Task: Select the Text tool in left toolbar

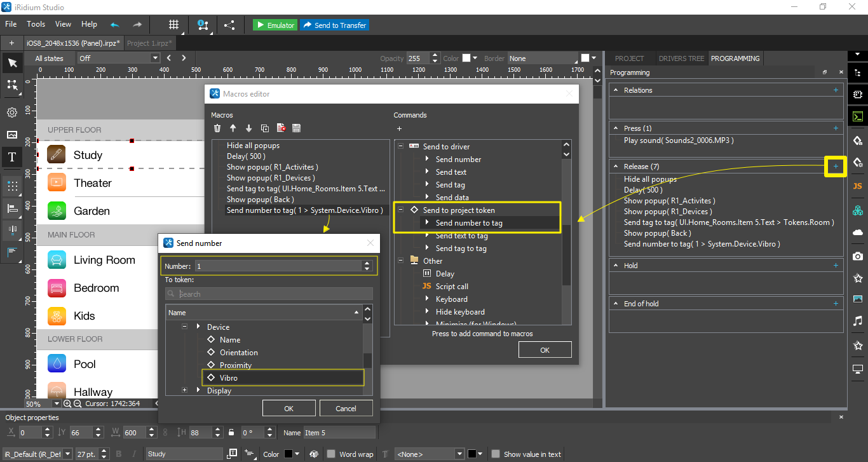Action: coord(11,158)
